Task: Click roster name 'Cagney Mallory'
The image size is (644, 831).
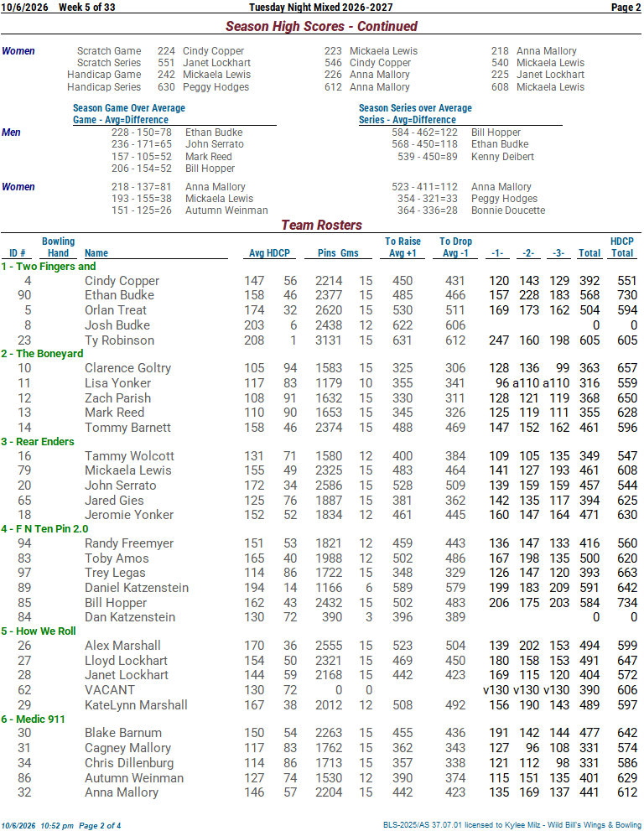Action: click(127, 748)
